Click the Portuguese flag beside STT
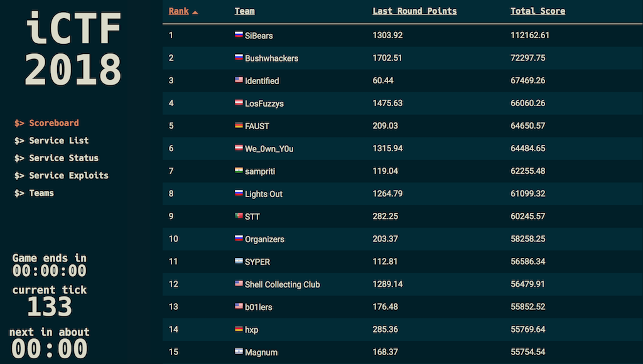 coord(239,215)
